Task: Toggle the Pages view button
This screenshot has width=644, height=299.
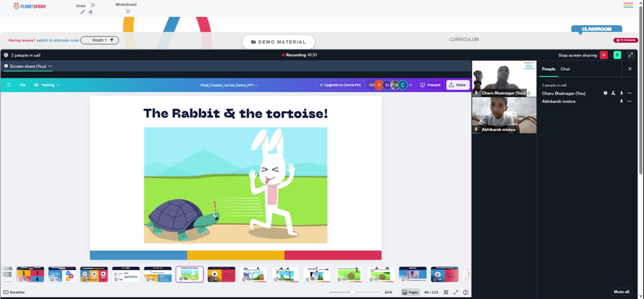Action: [x=410, y=293]
